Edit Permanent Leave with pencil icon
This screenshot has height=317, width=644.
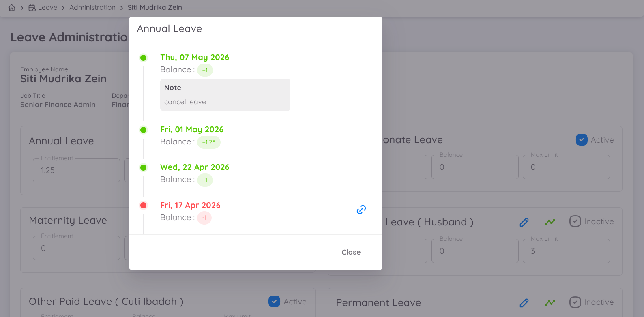pos(524,303)
